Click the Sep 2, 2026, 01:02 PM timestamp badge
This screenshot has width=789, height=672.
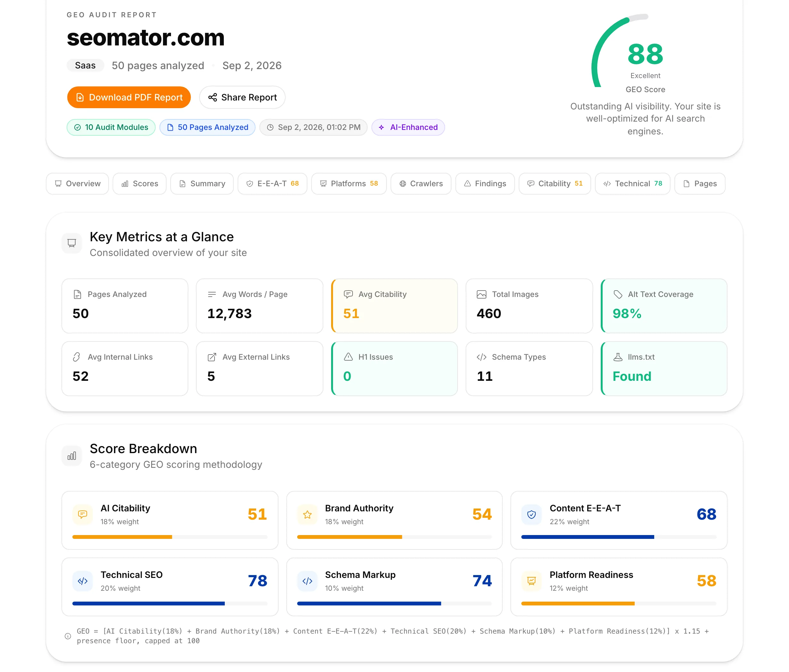point(313,127)
